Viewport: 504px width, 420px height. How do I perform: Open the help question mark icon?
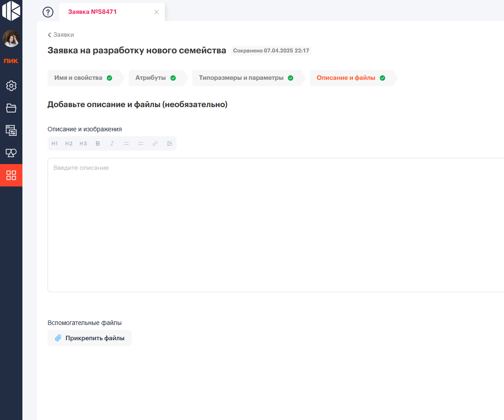click(x=48, y=12)
